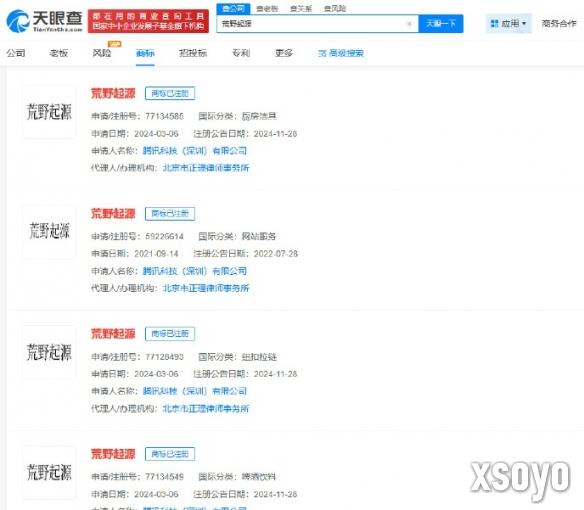This screenshot has height=510, width=584.
Task: Select the 查公司 search mode tab
Action: 233,9
